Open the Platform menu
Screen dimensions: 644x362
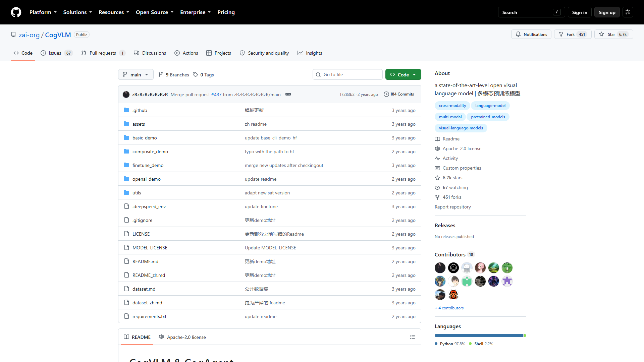(x=43, y=12)
